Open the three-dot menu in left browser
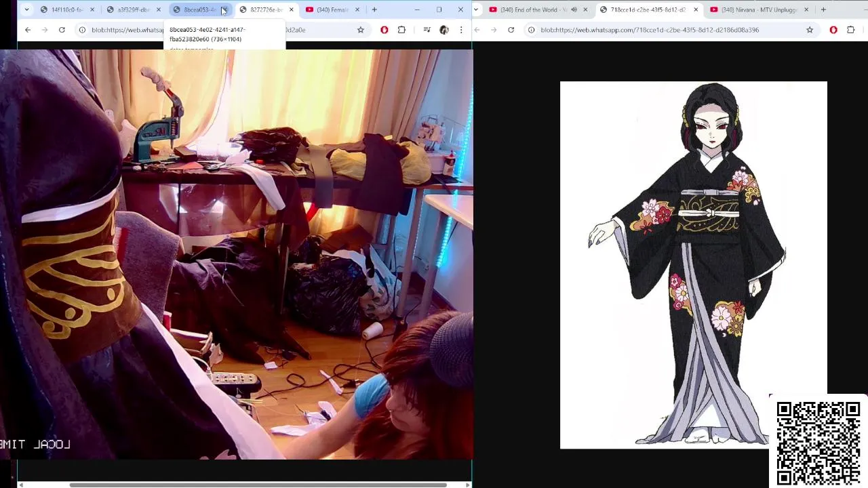The width and height of the screenshot is (868, 488). [x=461, y=30]
